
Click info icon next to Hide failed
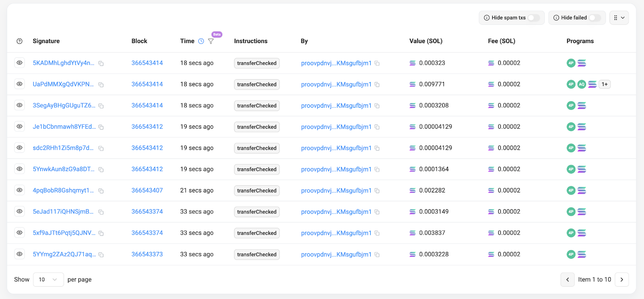tap(556, 18)
